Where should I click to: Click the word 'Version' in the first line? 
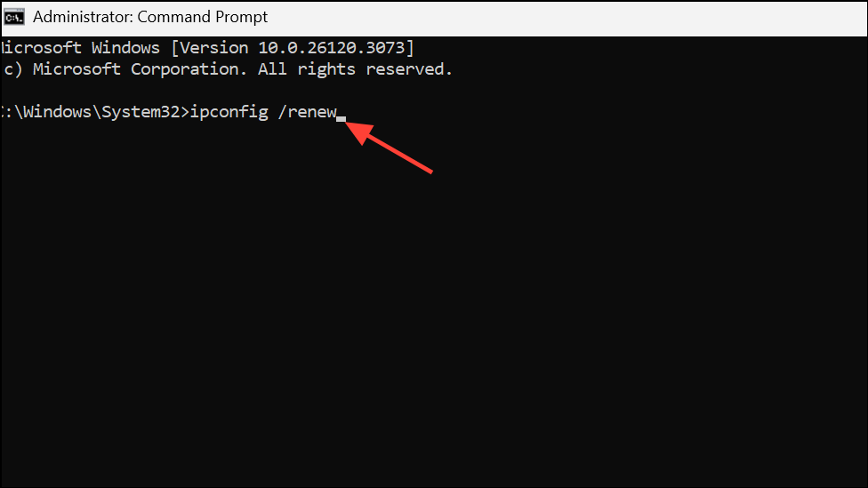(214, 48)
